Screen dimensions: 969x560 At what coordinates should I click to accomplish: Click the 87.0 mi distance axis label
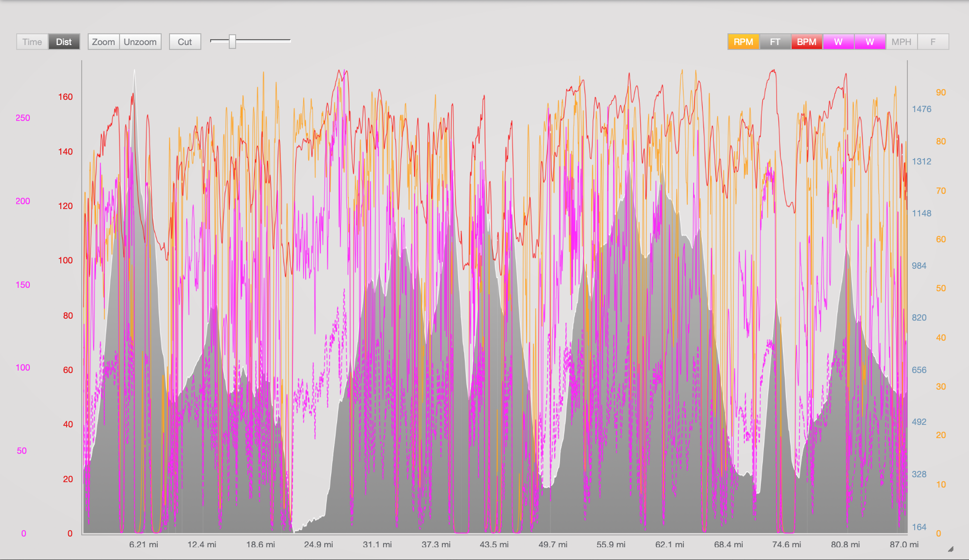(x=904, y=544)
